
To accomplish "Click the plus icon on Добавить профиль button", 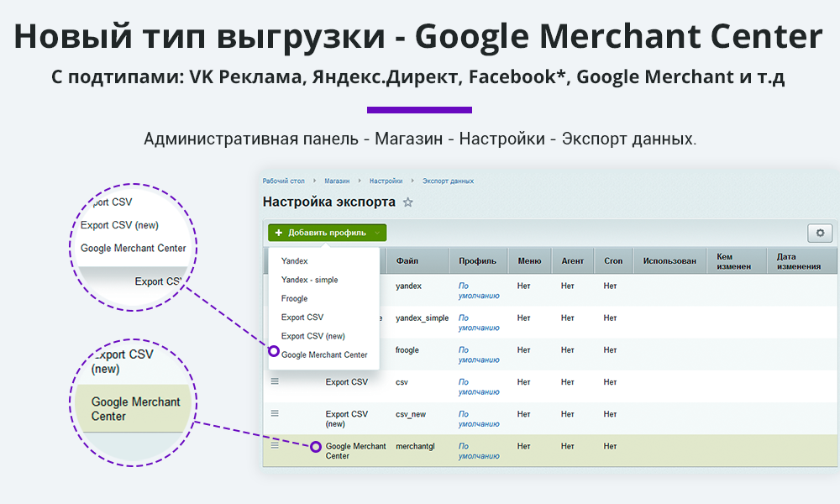I will 278,233.
